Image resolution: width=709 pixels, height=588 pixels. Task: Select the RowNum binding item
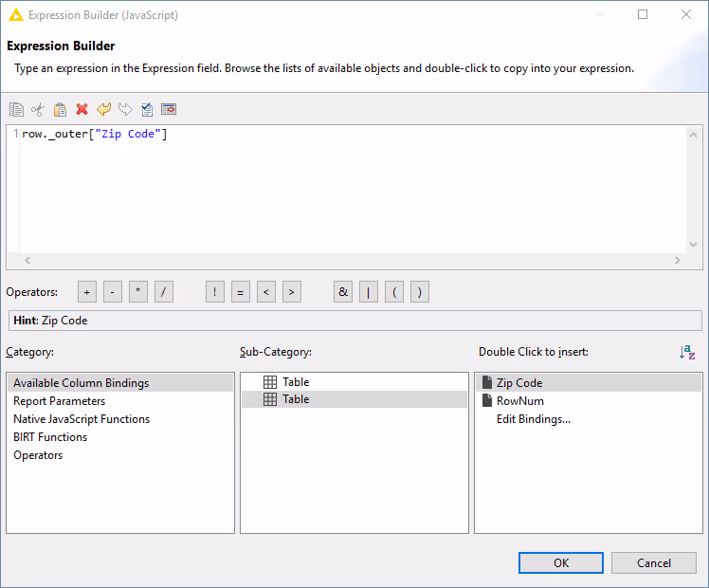click(x=519, y=401)
